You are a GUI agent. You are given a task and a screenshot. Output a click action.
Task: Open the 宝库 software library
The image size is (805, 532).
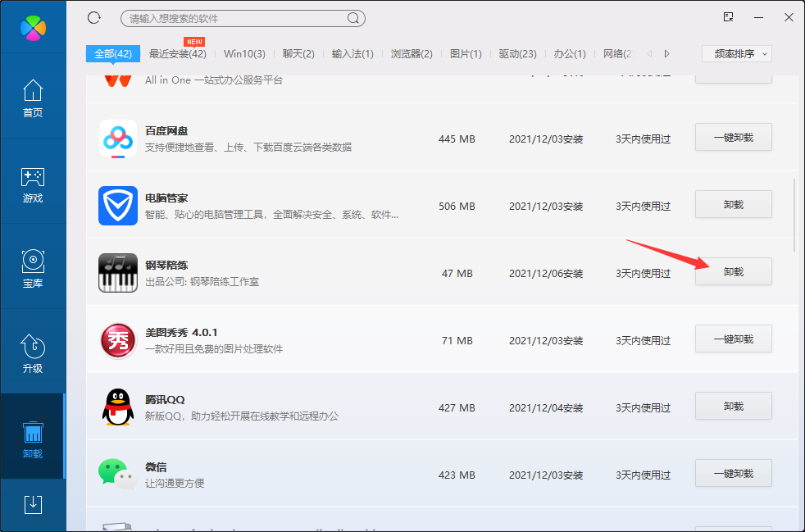[33, 269]
